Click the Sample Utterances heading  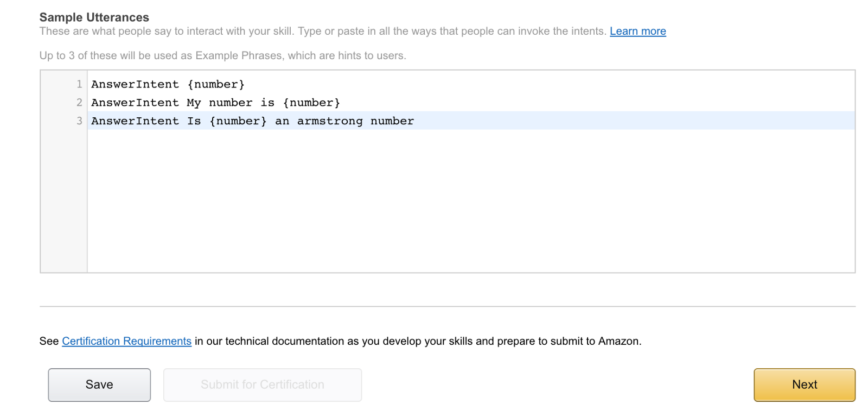tap(94, 17)
